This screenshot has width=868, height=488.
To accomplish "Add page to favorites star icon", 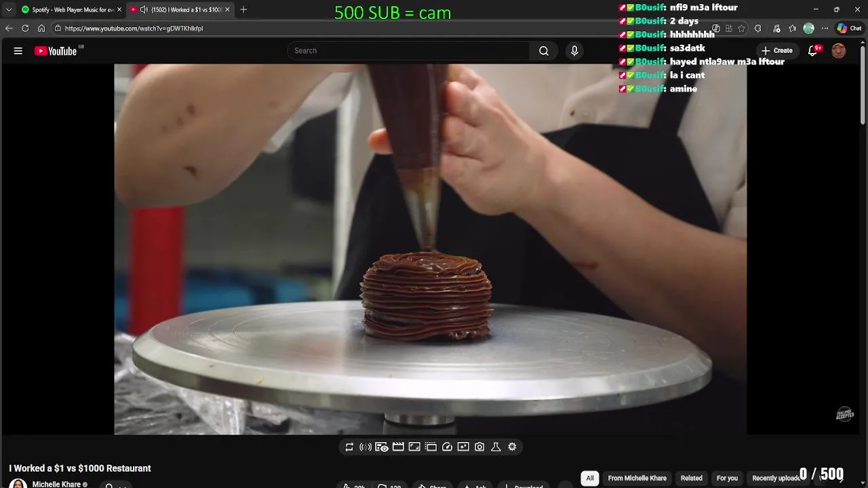I will click(741, 28).
